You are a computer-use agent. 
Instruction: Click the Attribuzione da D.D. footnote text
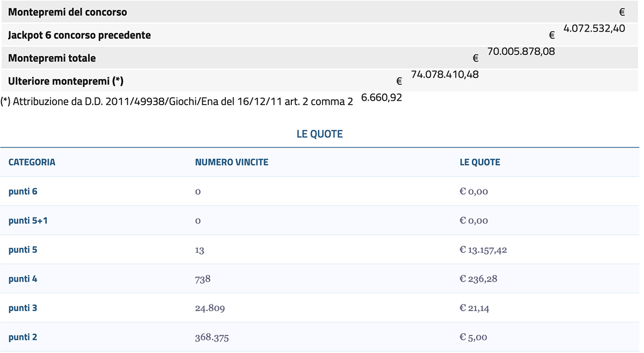pos(177,101)
